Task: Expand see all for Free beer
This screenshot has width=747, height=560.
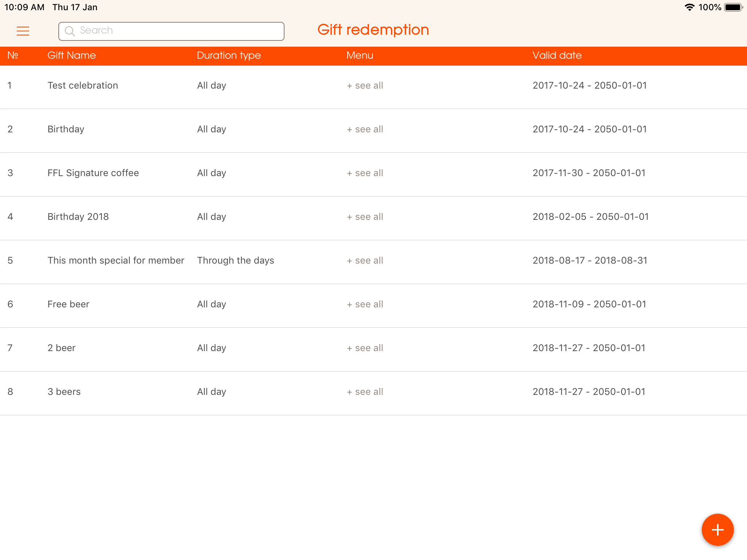Action: (365, 304)
